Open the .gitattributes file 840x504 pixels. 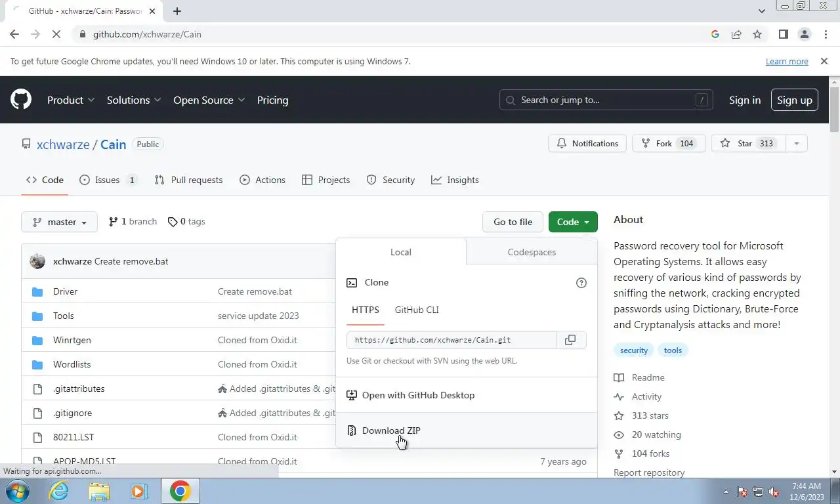(x=79, y=388)
